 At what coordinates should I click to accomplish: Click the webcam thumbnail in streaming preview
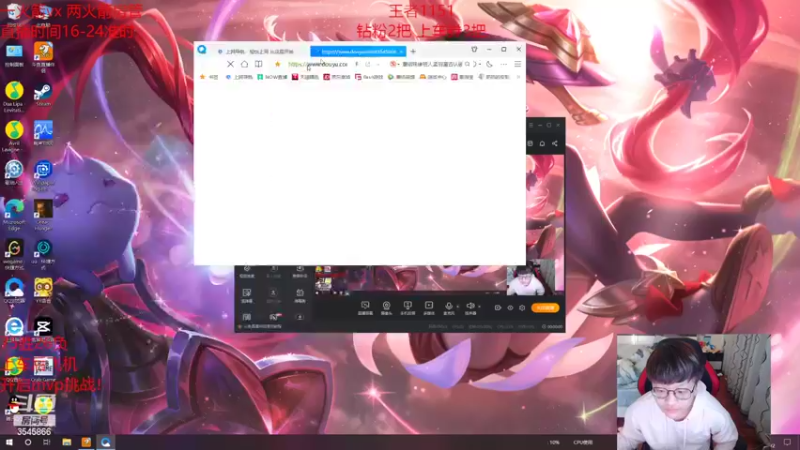coord(531,278)
